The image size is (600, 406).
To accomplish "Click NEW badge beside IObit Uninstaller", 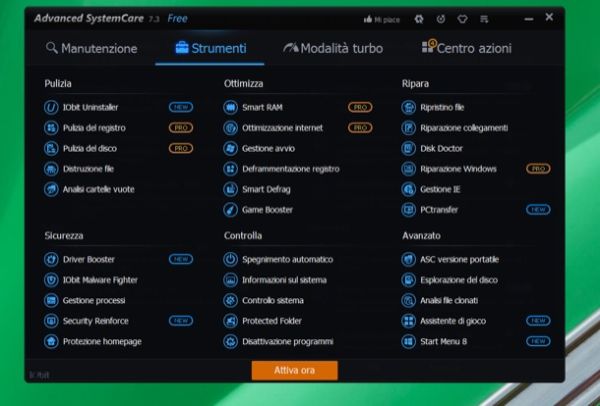I will point(181,107).
